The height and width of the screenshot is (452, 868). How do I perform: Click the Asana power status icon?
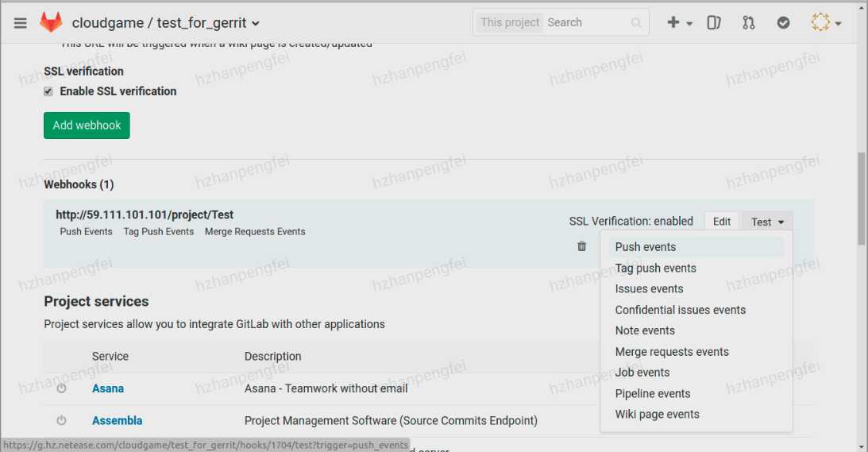point(61,388)
